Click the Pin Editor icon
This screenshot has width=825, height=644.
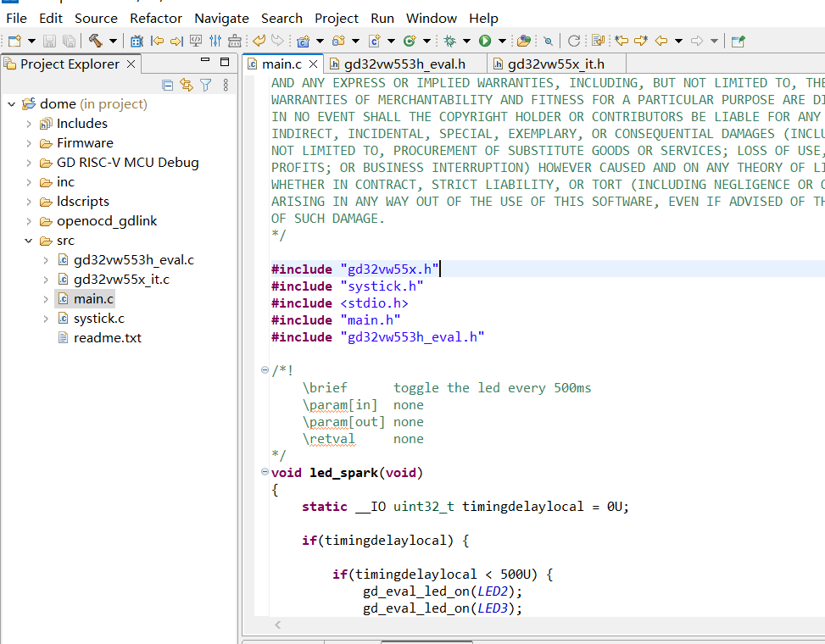click(738, 41)
